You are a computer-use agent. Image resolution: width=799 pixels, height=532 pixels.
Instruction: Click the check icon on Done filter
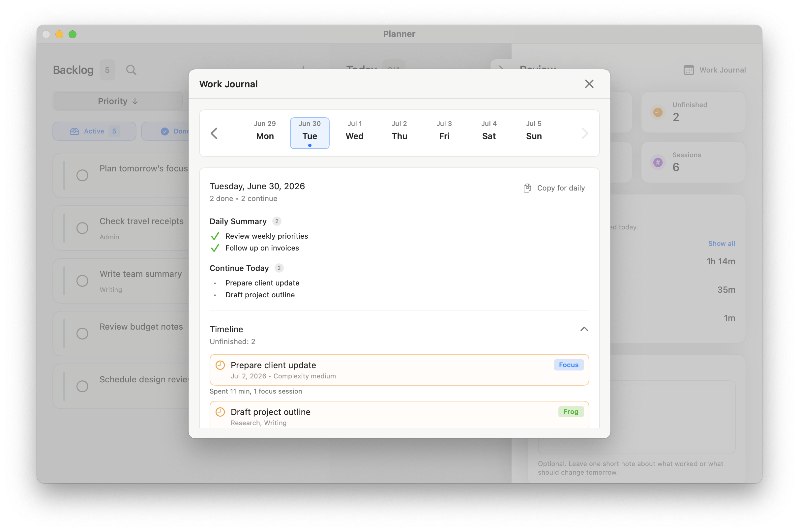click(164, 131)
